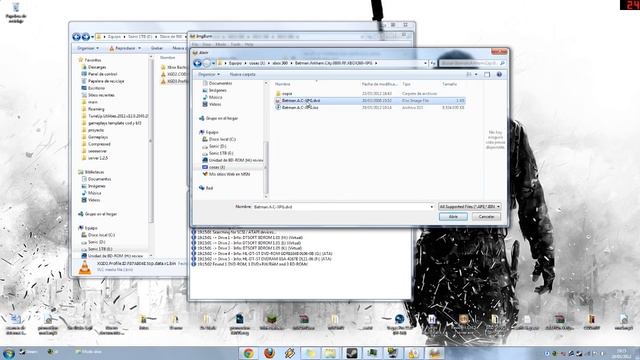This screenshot has width=640, height=360.
Task: Select Disco local (C:) in dialog
Action: coord(222,139)
